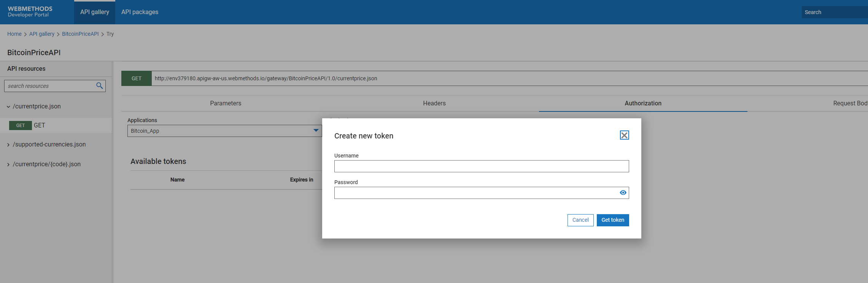Show password with the eye icon
This screenshot has width=868, height=283.
[623, 193]
